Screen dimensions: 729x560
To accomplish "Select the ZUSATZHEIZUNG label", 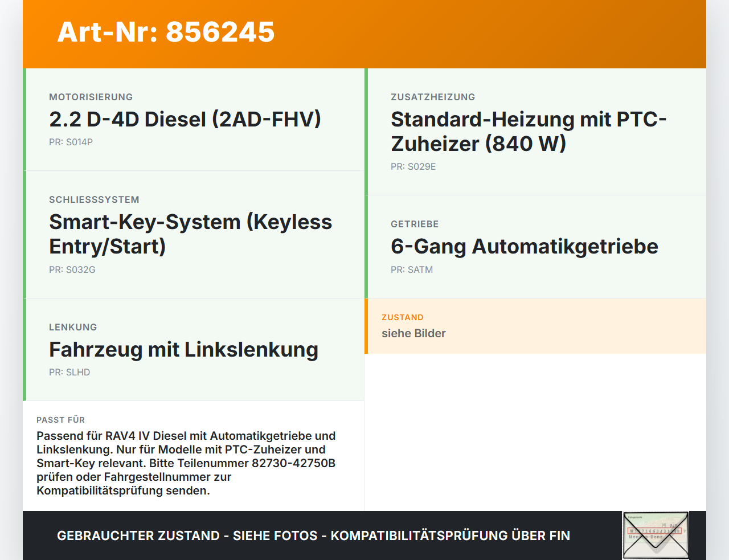I will pyautogui.click(x=433, y=97).
